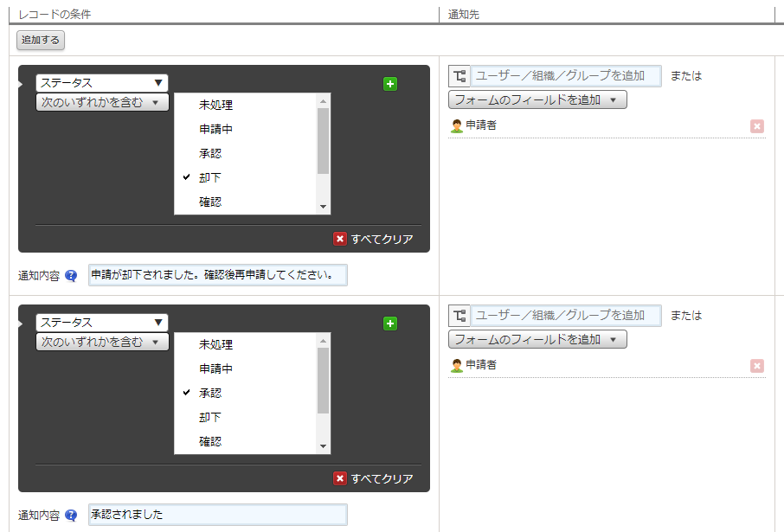Remove 申請者 from the first recipient list
The height and width of the screenshot is (532, 784).
coord(757,126)
